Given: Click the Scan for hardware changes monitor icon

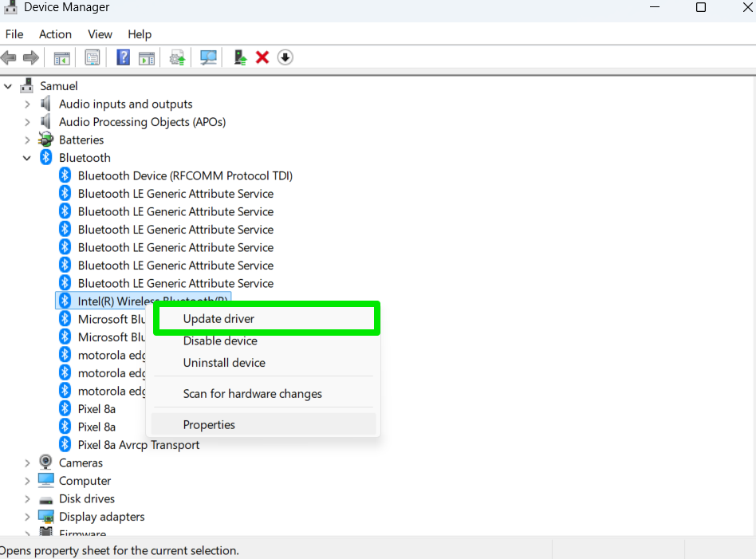Looking at the screenshot, I should [208, 58].
